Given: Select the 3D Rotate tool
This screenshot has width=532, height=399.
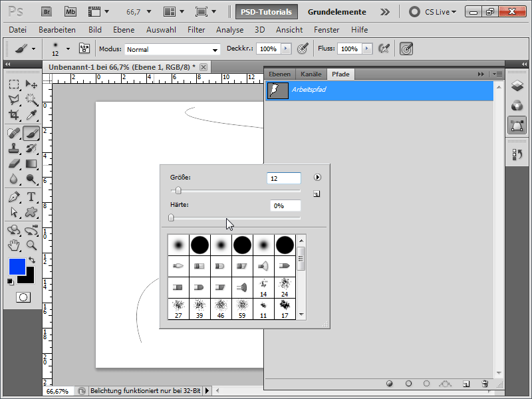Looking at the screenshot, I should coord(14,230).
